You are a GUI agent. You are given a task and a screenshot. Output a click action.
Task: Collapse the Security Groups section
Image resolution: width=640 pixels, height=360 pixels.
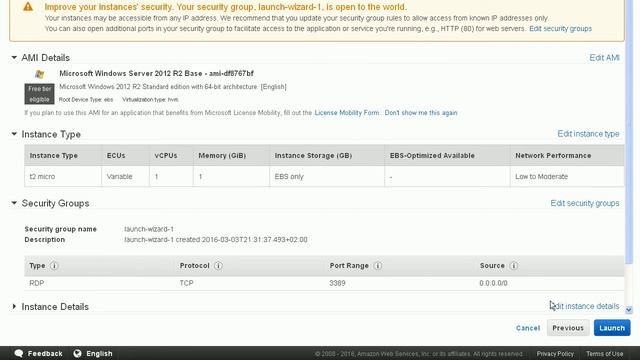click(14, 203)
